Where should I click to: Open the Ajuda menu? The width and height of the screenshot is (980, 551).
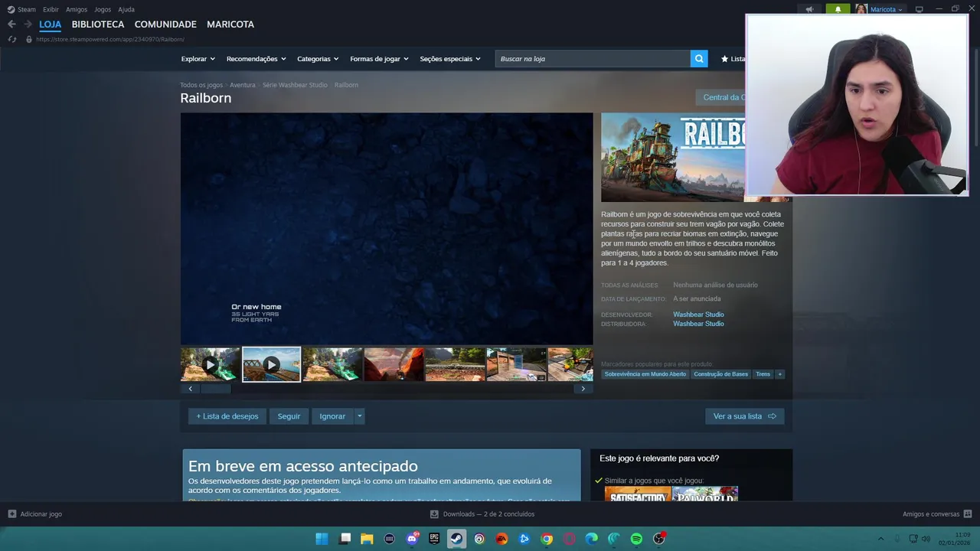(126, 9)
